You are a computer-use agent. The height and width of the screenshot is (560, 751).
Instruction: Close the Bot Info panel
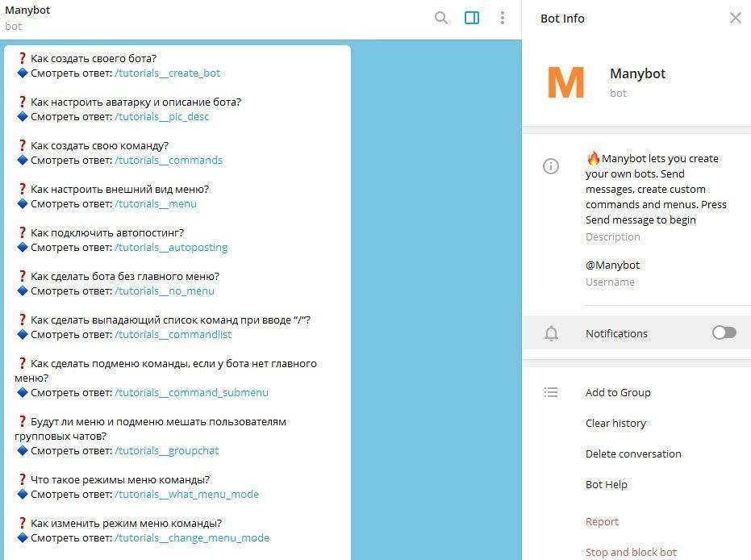click(735, 19)
